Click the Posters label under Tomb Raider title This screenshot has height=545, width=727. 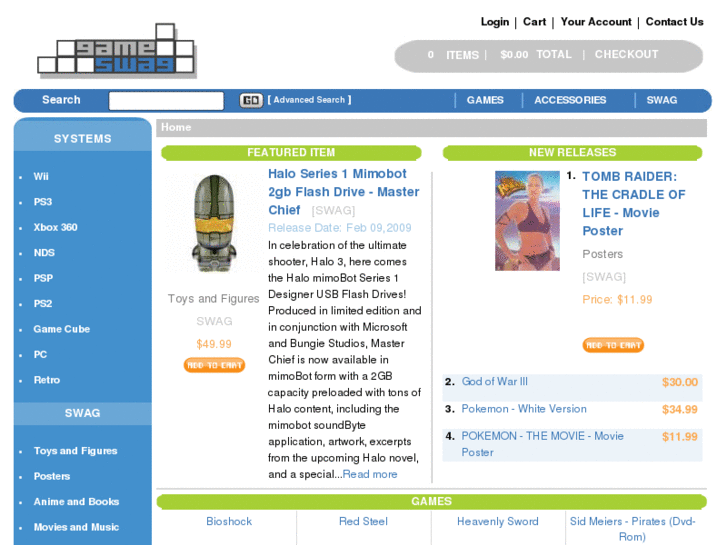(602, 254)
